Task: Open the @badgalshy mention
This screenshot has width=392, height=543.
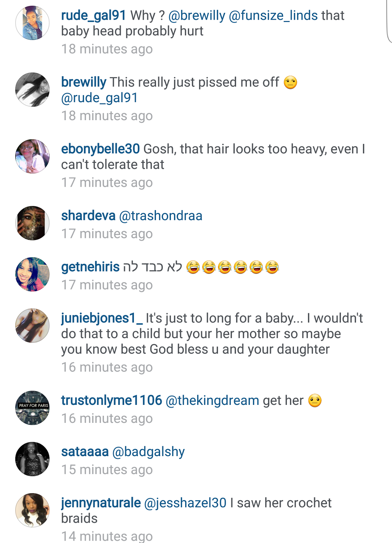Action: pyautogui.click(x=149, y=452)
